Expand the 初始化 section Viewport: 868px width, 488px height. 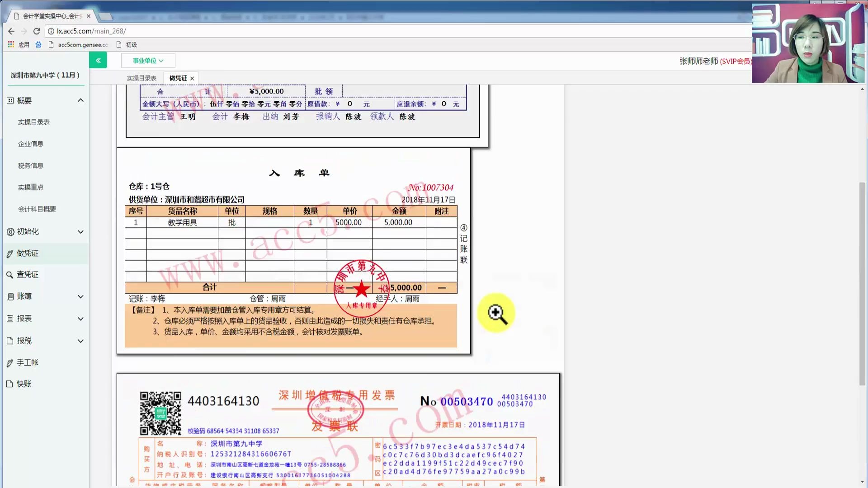click(x=80, y=232)
